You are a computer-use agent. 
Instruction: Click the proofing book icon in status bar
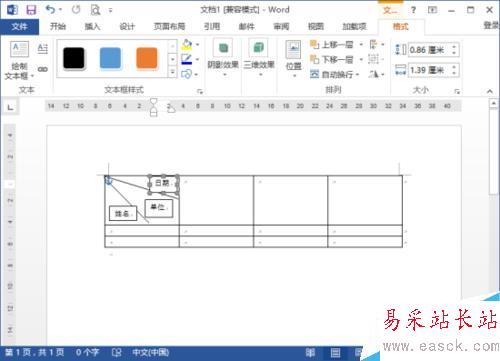[x=116, y=353]
